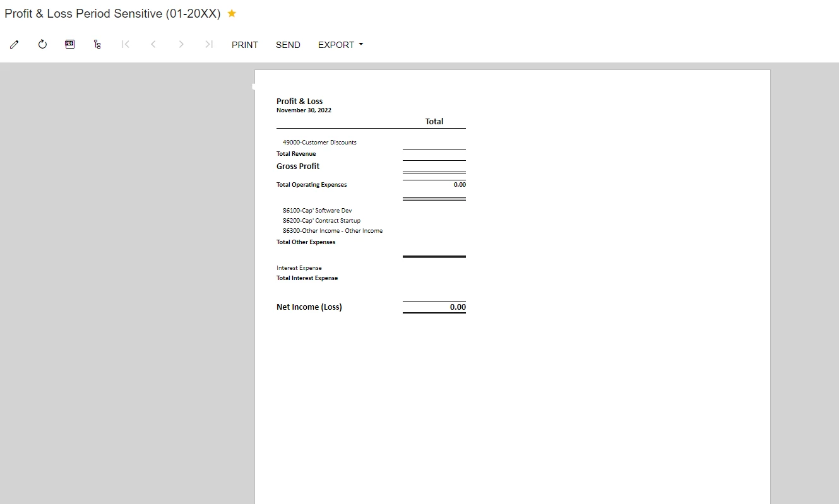The image size is (839, 504).
Task: Select the 'Profit & Loss' report heading
Action: point(299,101)
